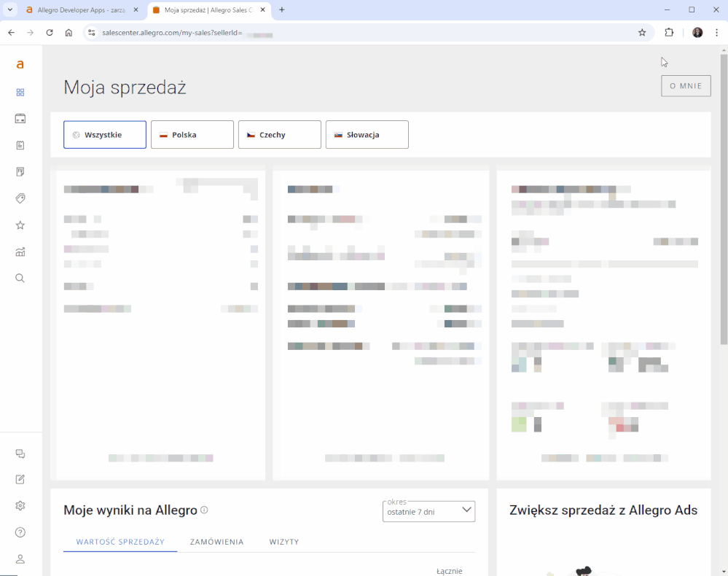
Task: Click the magnifier search icon in sidebar
Action: pyautogui.click(x=20, y=279)
